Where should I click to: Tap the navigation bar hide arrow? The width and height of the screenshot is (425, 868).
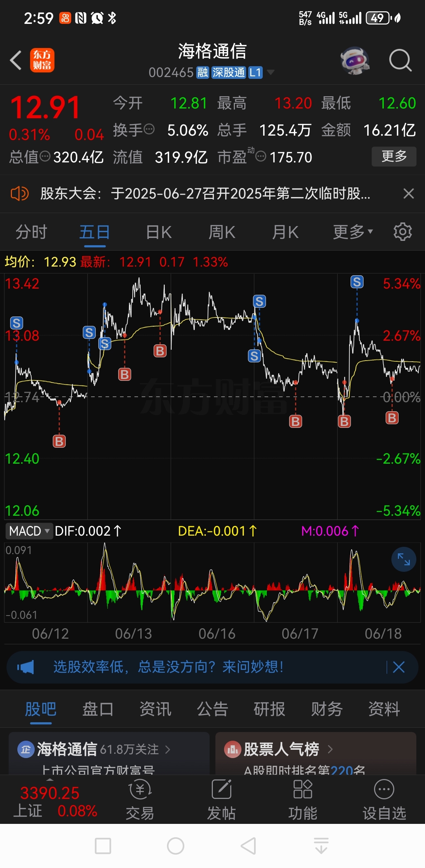point(321,846)
